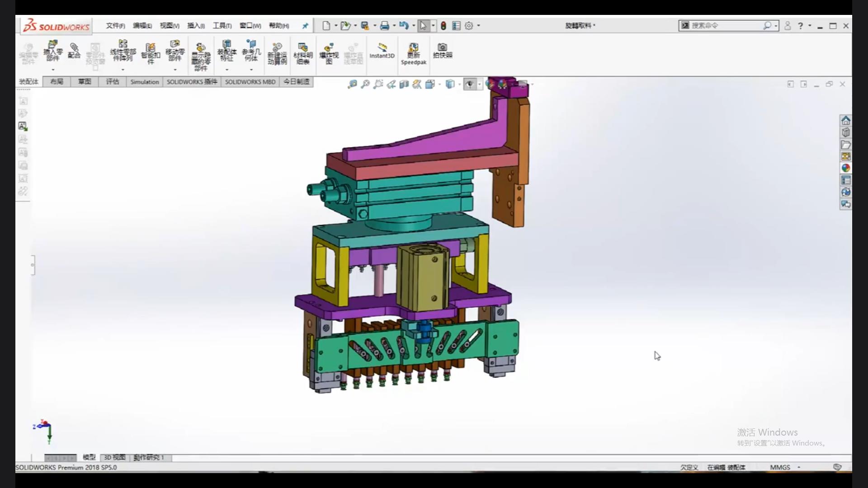This screenshot has width=868, height=488.
Task: Click the 拍快照 take snapshot tool
Action: click(443, 51)
